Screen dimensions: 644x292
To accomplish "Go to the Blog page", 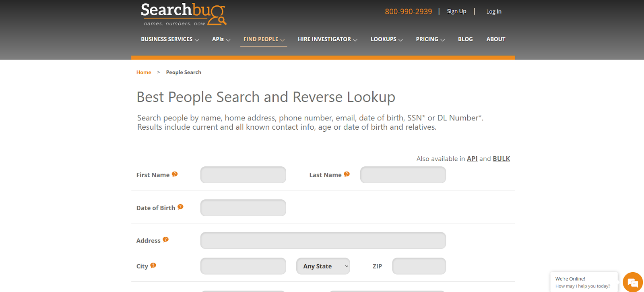I will [x=465, y=39].
